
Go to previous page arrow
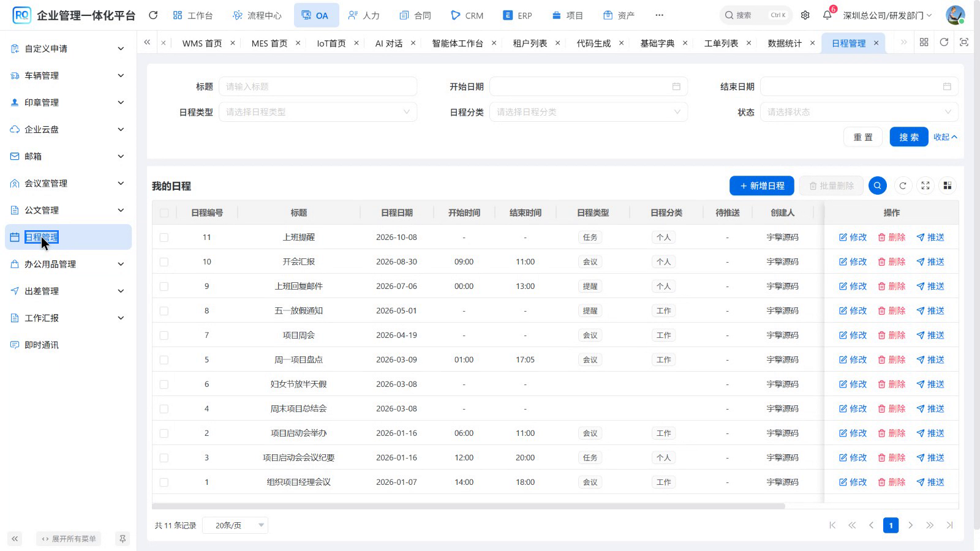[872, 525]
